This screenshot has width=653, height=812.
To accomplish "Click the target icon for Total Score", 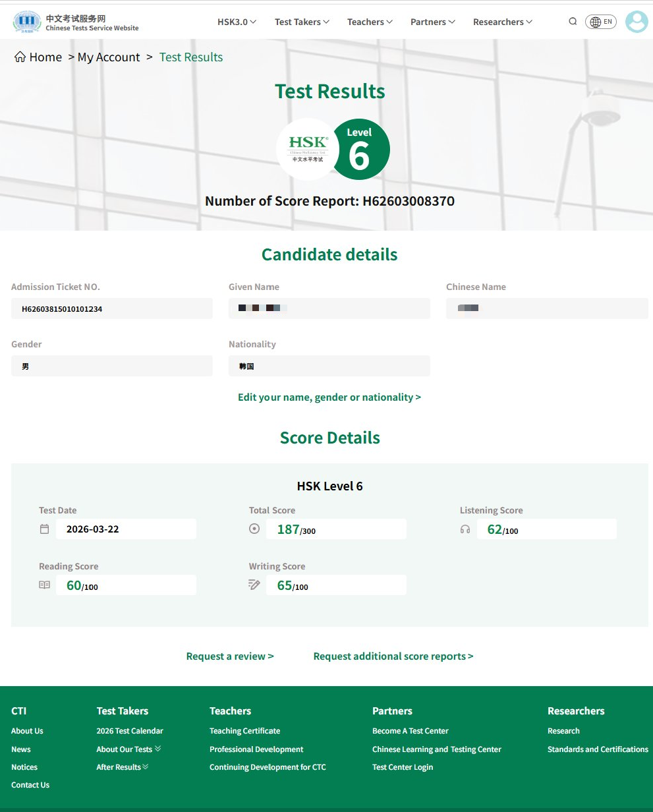I will pyautogui.click(x=254, y=529).
